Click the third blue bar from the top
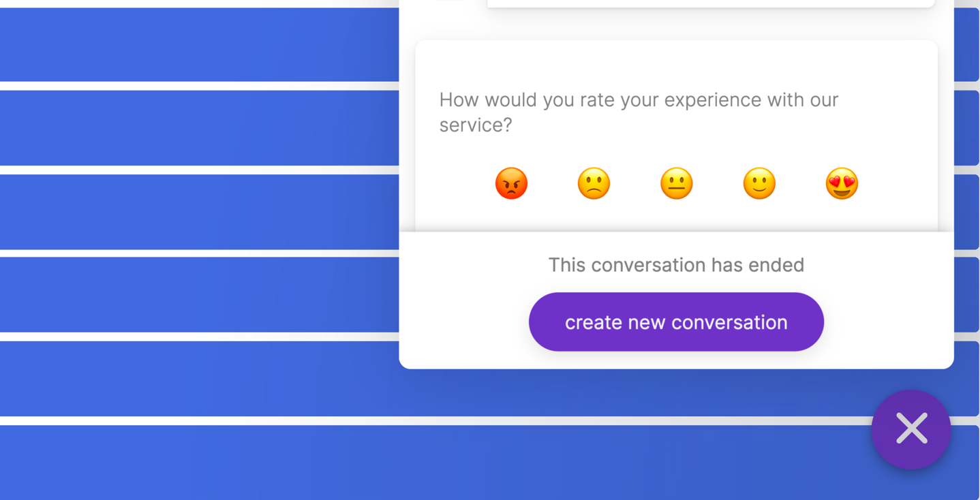 tap(199, 212)
